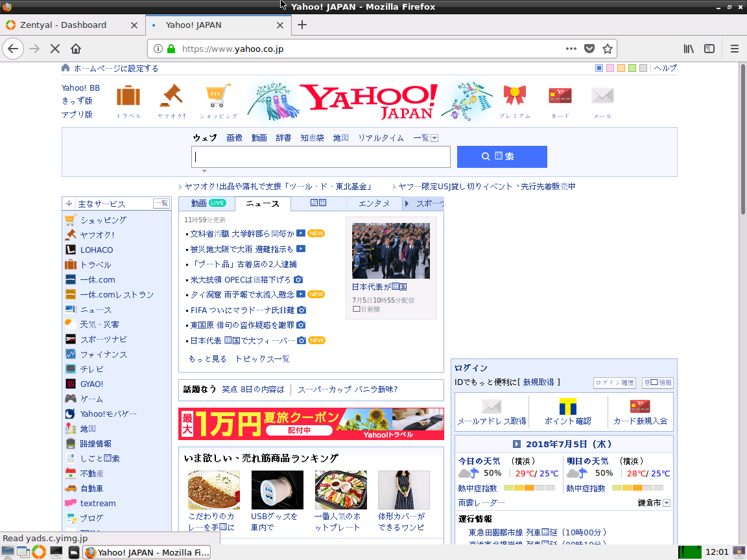This screenshot has height=560, width=747.
Task: Open the Yahoo! BB link
Action: click(80, 87)
